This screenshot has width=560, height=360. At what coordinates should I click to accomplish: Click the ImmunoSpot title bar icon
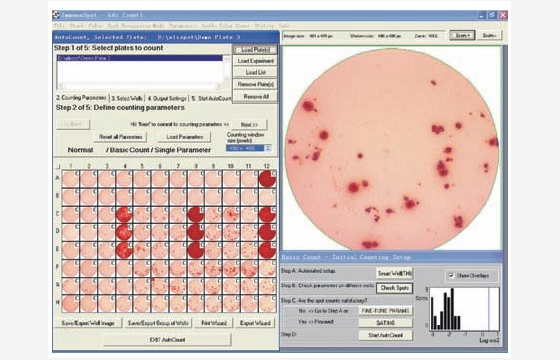tap(56, 15)
